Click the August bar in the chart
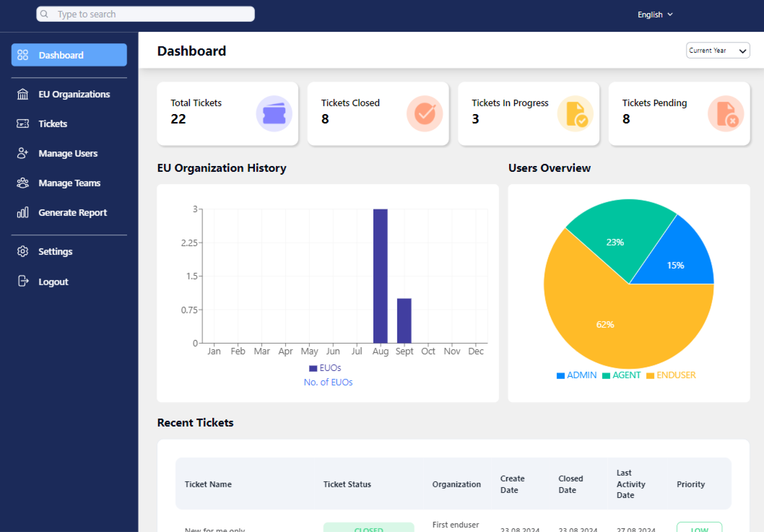The height and width of the screenshot is (532, 764). (380, 276)
